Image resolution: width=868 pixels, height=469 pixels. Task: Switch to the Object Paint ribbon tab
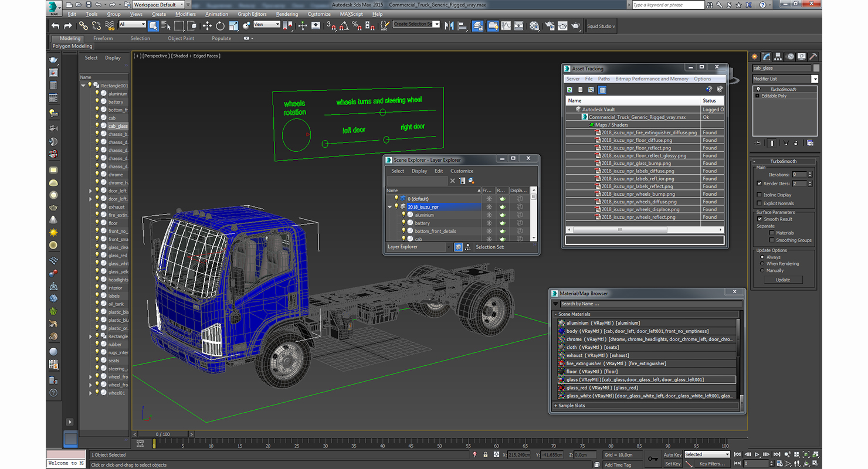point(181,38)
